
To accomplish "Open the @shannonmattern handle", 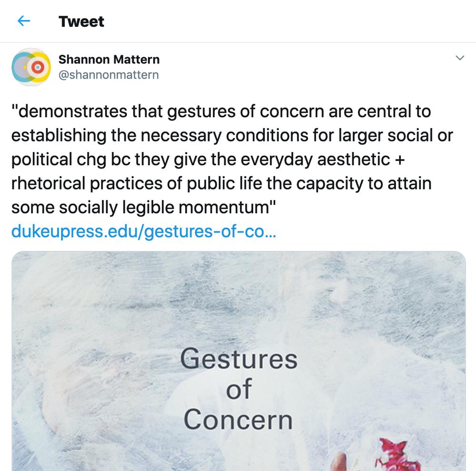I will (109, 75).
